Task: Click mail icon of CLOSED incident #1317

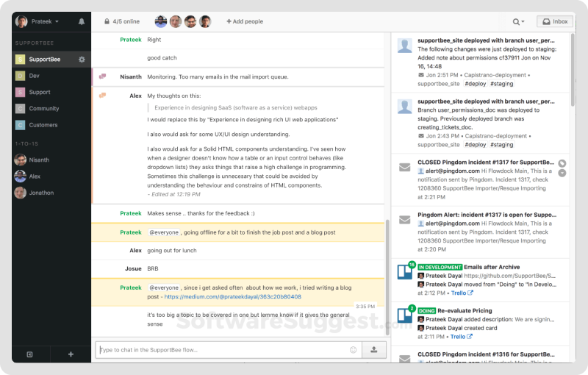Action: click(x=405, y=167)
